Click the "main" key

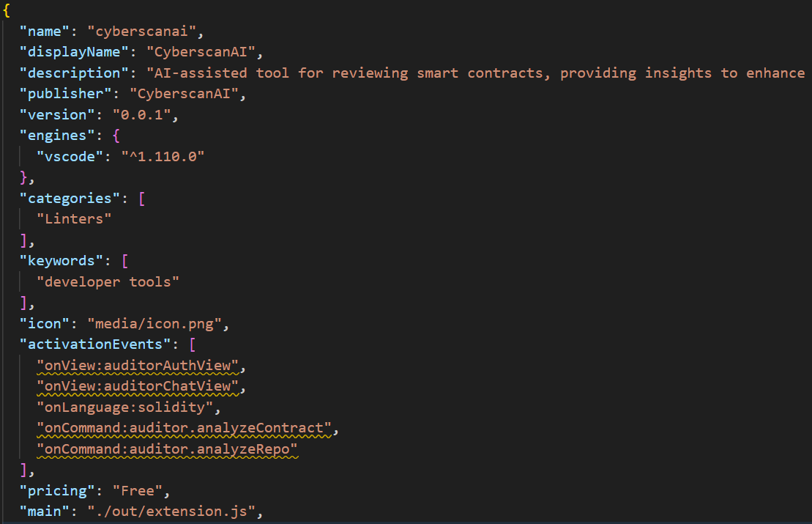click(44, 512)
